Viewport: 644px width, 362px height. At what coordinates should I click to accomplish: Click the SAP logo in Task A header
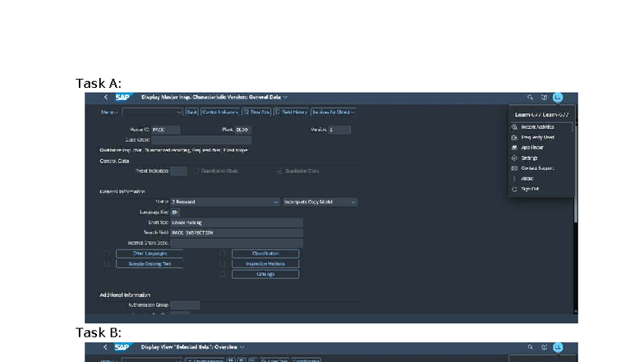tap(122, 97)
